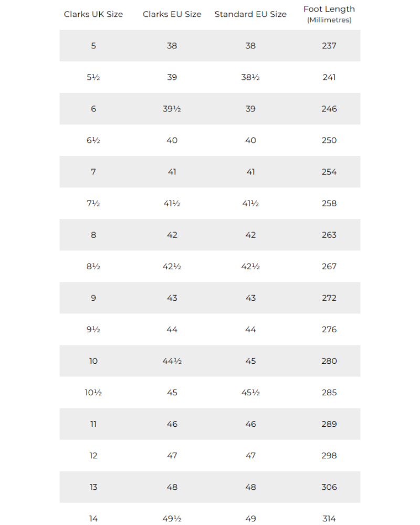Select the 298 foot length value

click(329, 455)
